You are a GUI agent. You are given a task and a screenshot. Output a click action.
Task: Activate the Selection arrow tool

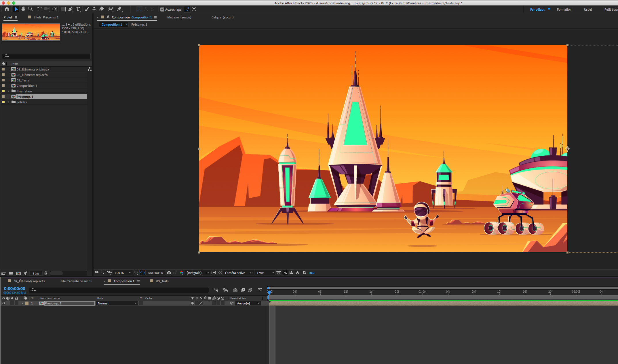click(x=16, y=9)
